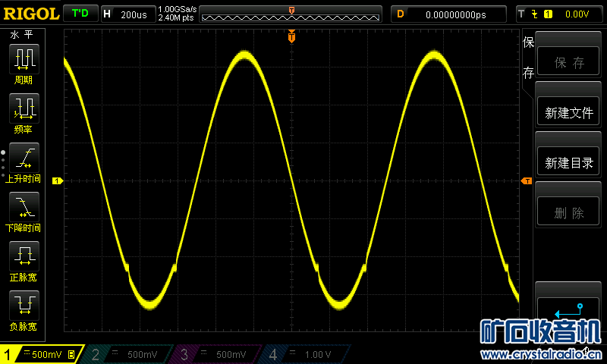Click the 新建目录 (New Folder) button
607x364 pixels.
(568, 162)
